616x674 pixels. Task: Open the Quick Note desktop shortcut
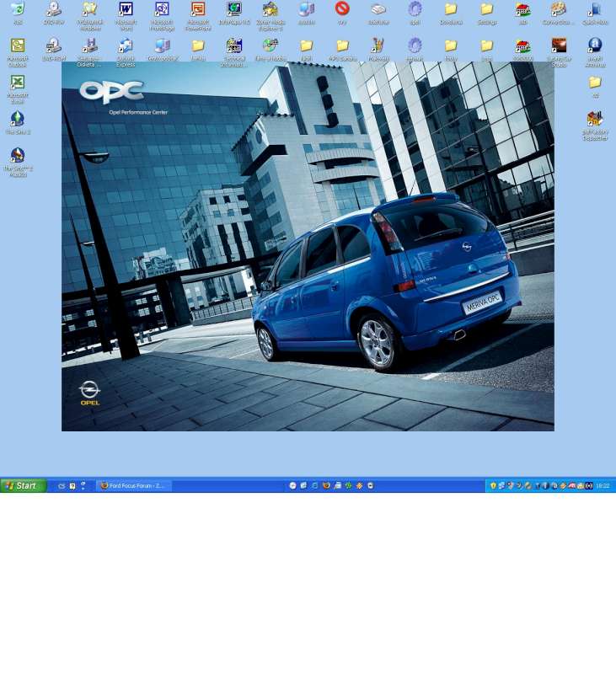[x=595, y=10]
